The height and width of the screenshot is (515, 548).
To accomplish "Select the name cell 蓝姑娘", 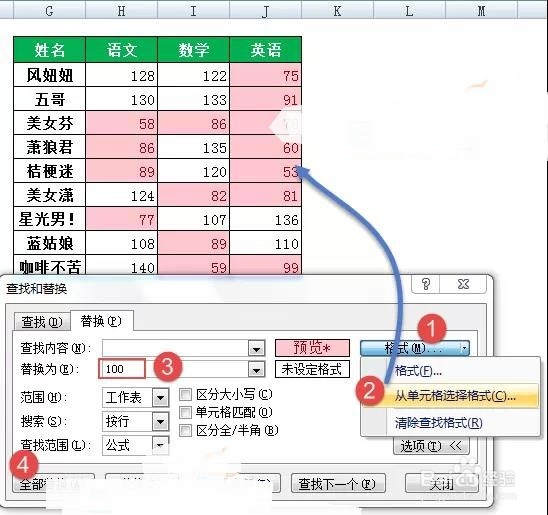I will pyautogui.click(x=49, y=243).
